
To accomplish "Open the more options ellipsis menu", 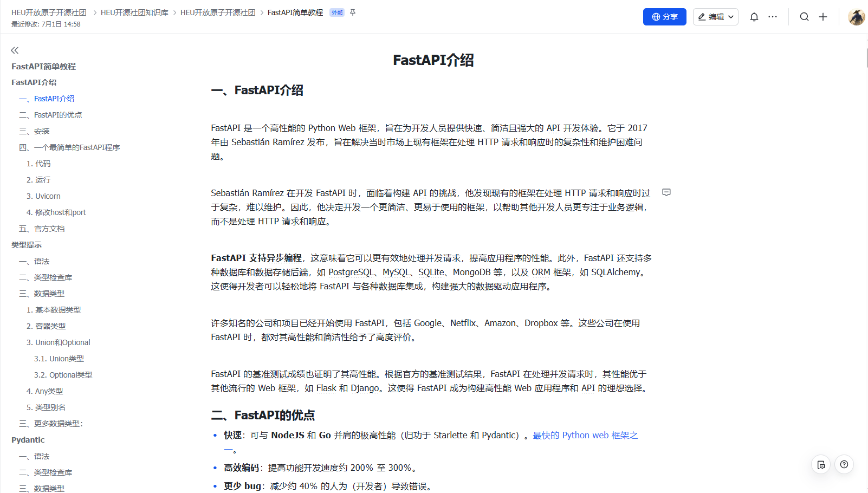I will pos(773,17).
